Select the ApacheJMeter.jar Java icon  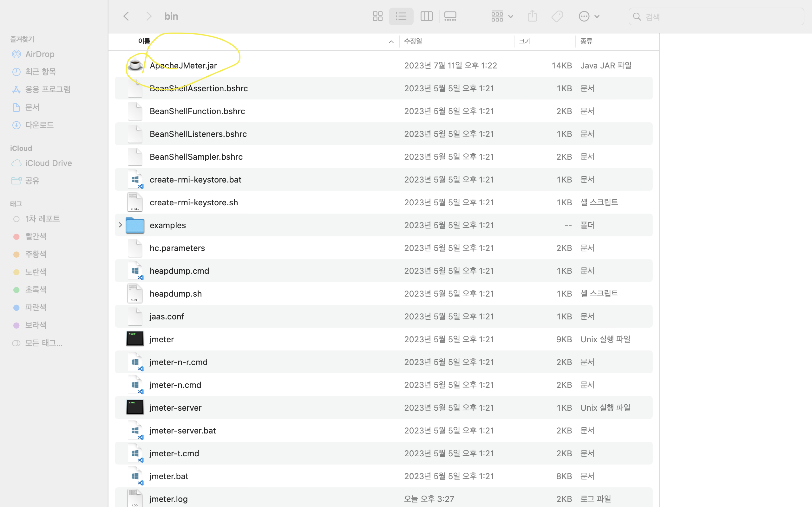click(135, 65)
